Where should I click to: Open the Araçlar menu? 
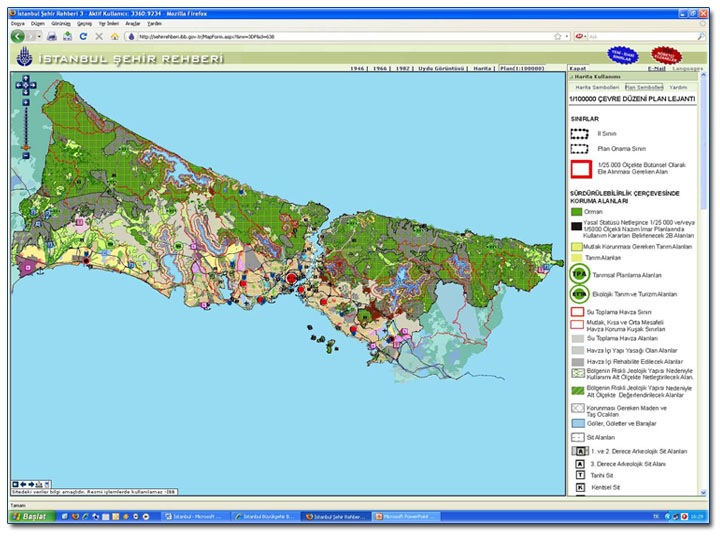click(x=133, y=23)
